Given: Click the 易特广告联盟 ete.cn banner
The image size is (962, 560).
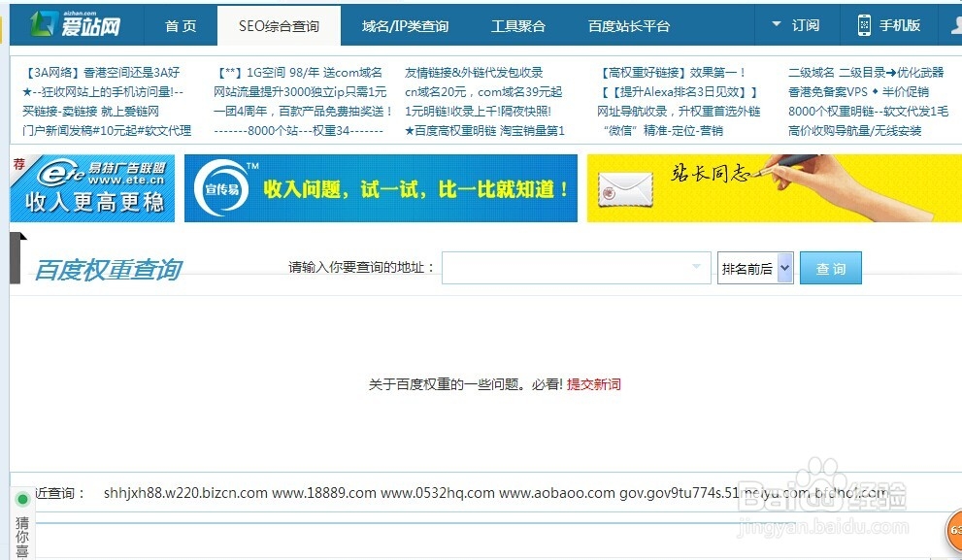Looking at the screenshot, I should 92,188.
